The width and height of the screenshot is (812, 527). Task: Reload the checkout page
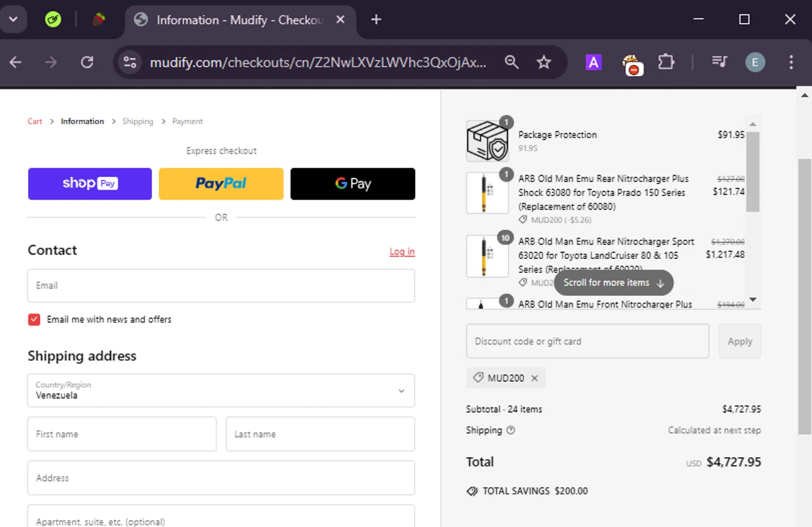pos(87,62)
